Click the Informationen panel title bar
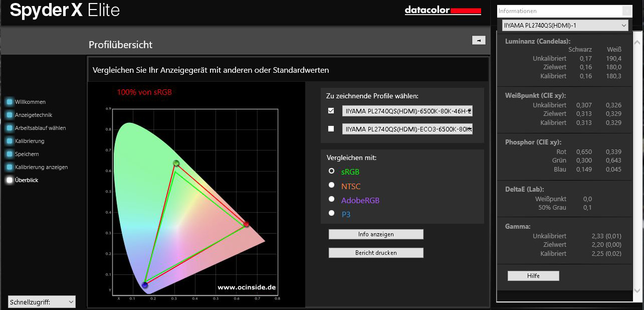Screen dimensions: 644x310 pos(565,11)
